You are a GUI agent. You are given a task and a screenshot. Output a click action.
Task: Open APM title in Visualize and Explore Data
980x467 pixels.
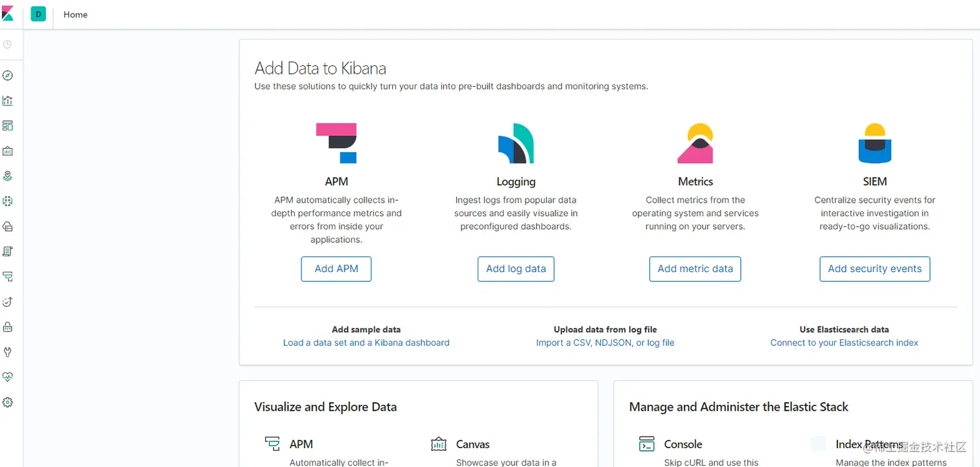click(301, 444)
